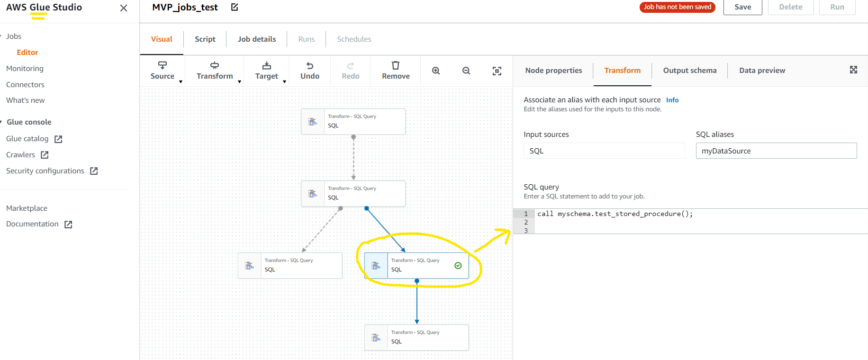Viewport: 868px width, 360px height.
Task: Click the 'Job has not been saved' badge
Action: click(x=678, y=7)
